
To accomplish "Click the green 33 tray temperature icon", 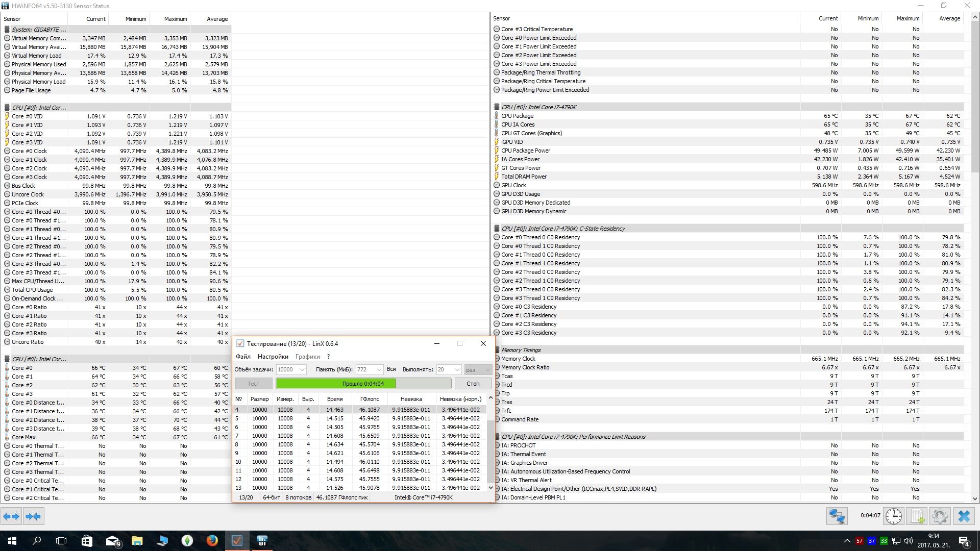I will (884, 541).
